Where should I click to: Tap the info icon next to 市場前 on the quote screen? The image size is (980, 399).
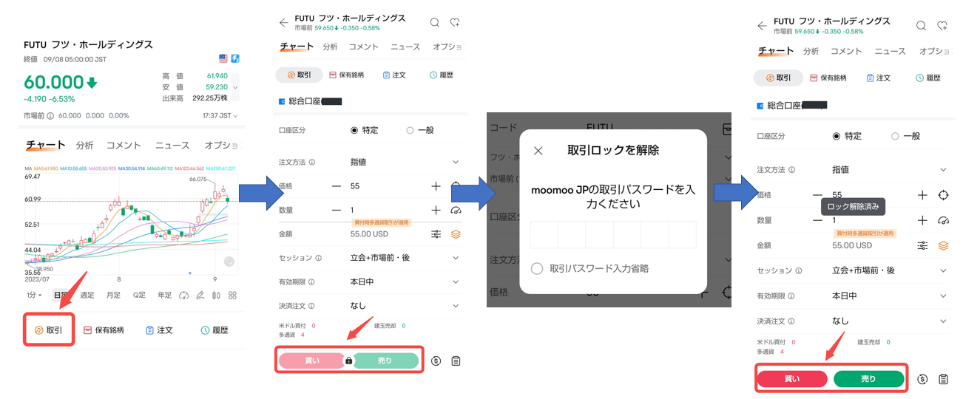pos(50,116)
